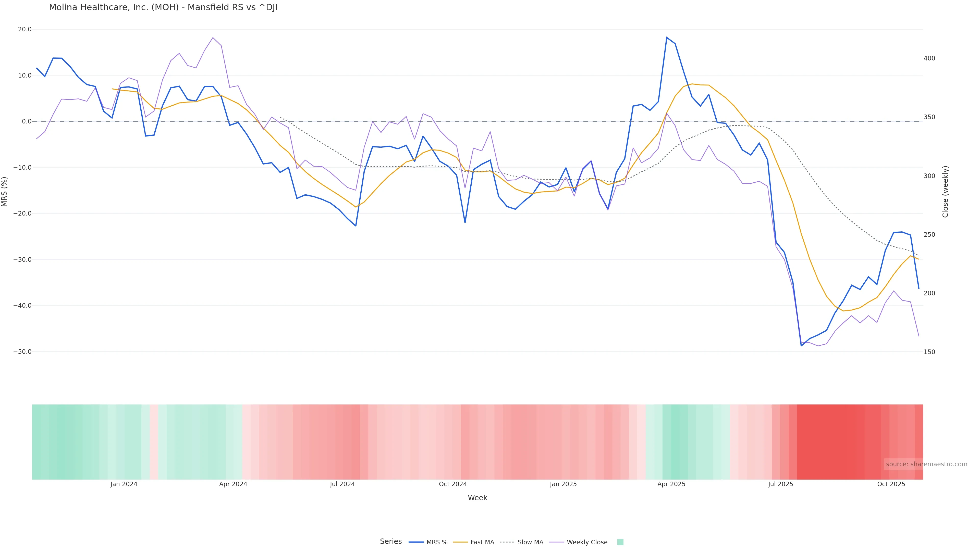Click the green heatmap legend swatch
980x551 pixels.
[620, 542]
